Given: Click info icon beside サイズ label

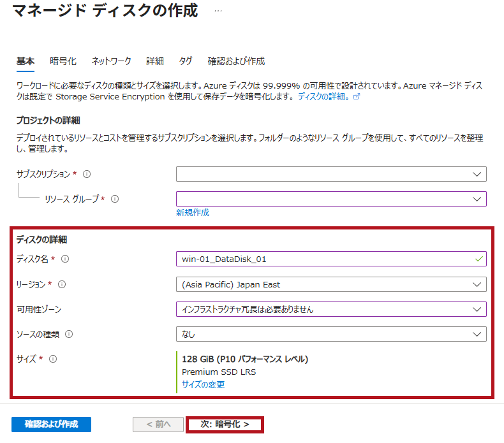Looking at the screenshot, I should 53,359.
